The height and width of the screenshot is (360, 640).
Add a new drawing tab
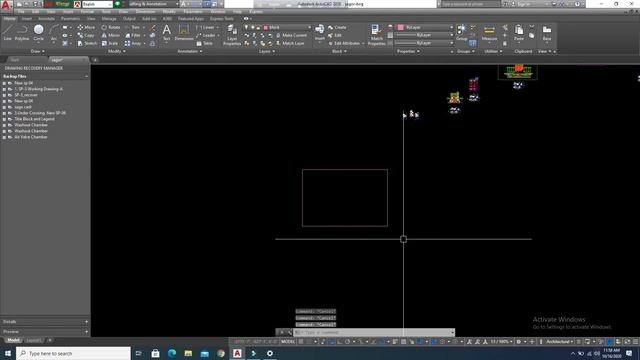click(x=95, y=60)
